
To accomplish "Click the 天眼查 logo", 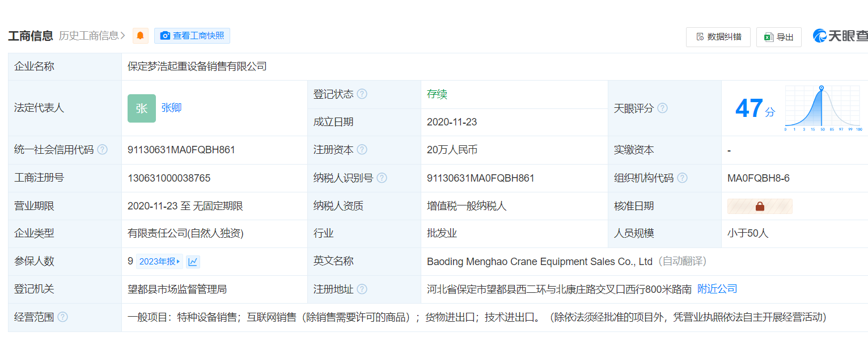I will 840,36.
